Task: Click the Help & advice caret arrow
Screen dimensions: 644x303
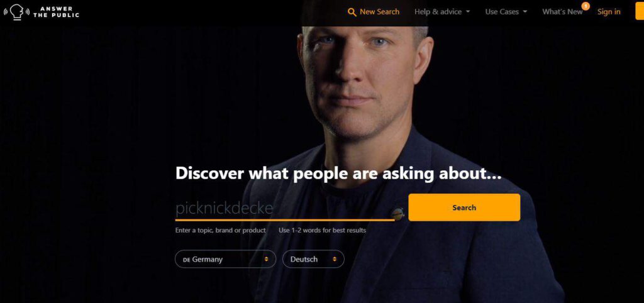Action: (x=468, y=12)
